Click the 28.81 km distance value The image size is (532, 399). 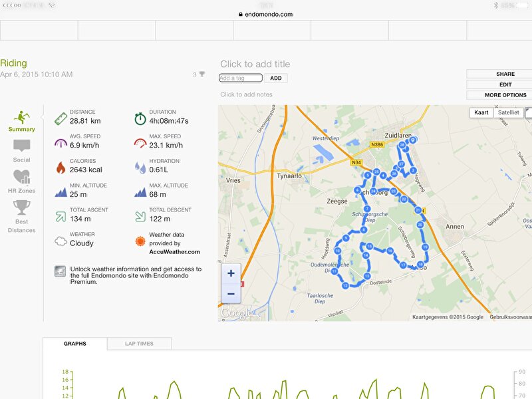(x=85, y=121)
